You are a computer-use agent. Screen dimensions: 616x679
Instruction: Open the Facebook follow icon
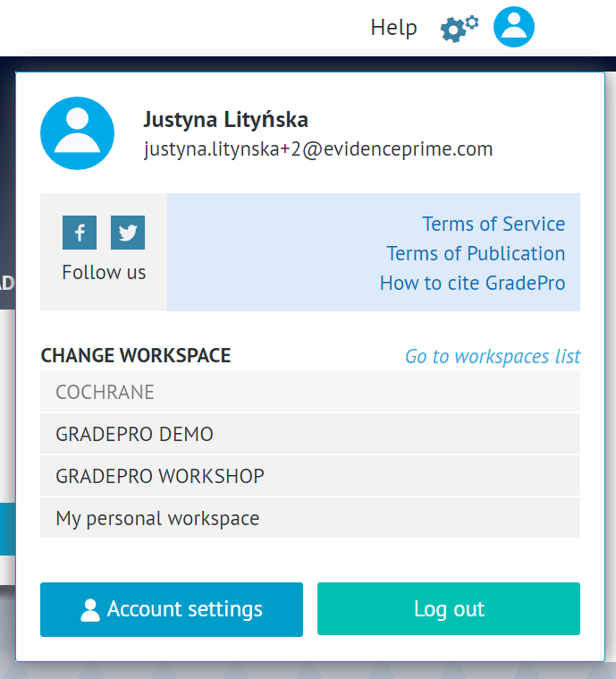point(80,233)
